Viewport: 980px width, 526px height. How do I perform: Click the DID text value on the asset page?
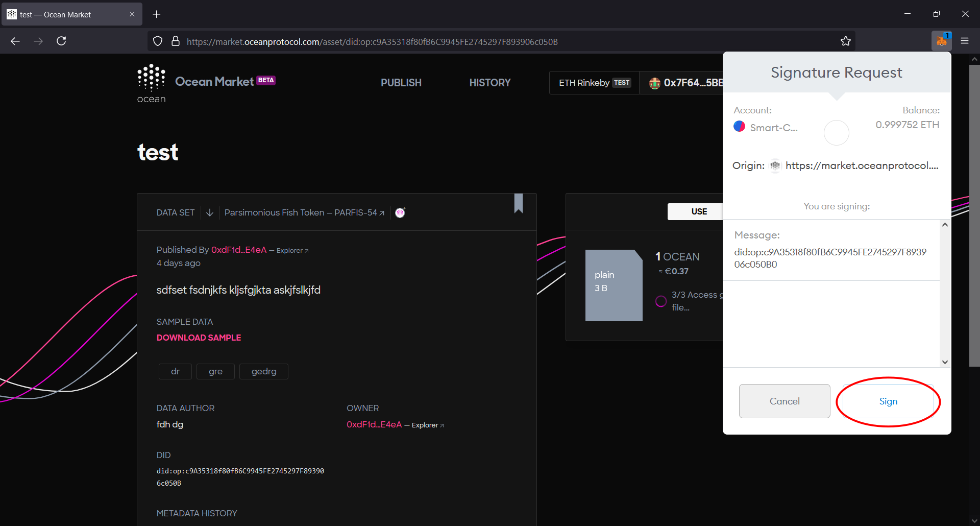coord(240,477)
